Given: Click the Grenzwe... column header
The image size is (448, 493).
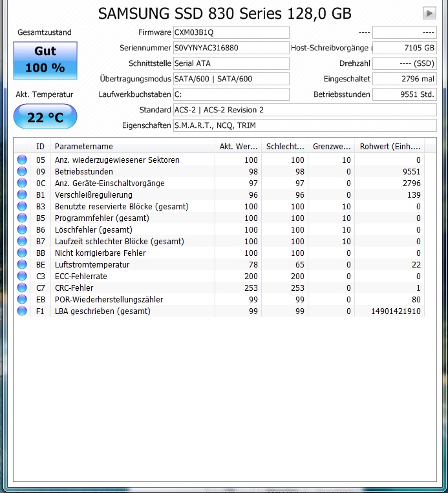Looking at the screenshot, I should 331,146.
